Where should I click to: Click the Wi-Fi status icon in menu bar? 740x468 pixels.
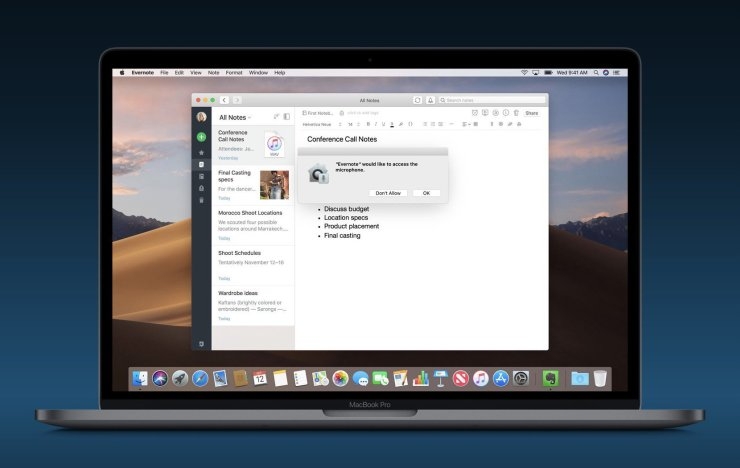pyautogui.click(x=524, y=73)
